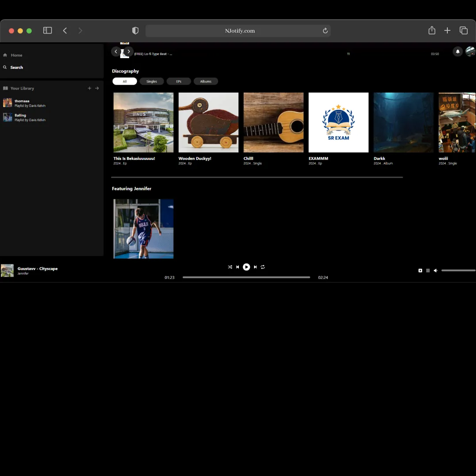Open Safari share menu
476x476 pixels.
pos(432,30)
